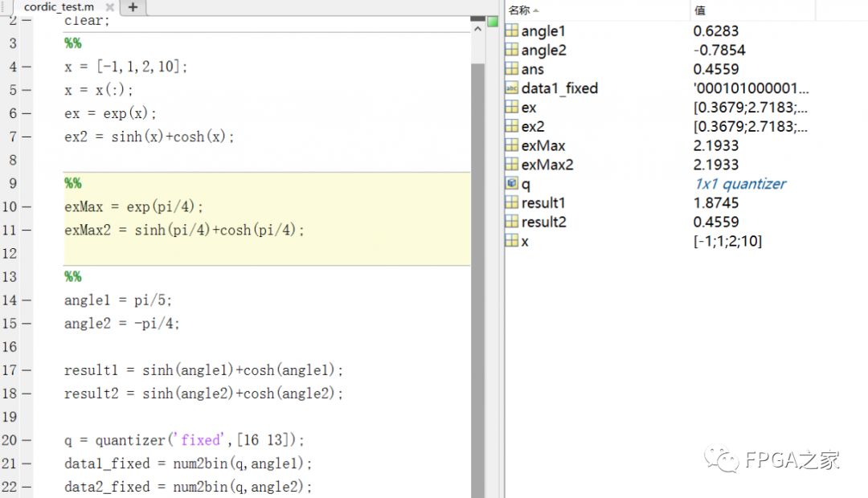
Task: Select the q quantizer object icon
Action: [511, 183]
